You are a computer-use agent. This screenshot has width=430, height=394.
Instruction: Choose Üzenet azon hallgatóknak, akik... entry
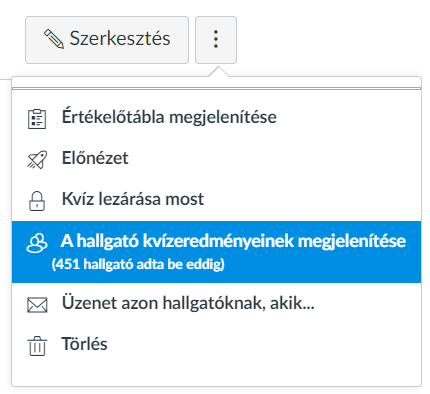click(216, 304)
